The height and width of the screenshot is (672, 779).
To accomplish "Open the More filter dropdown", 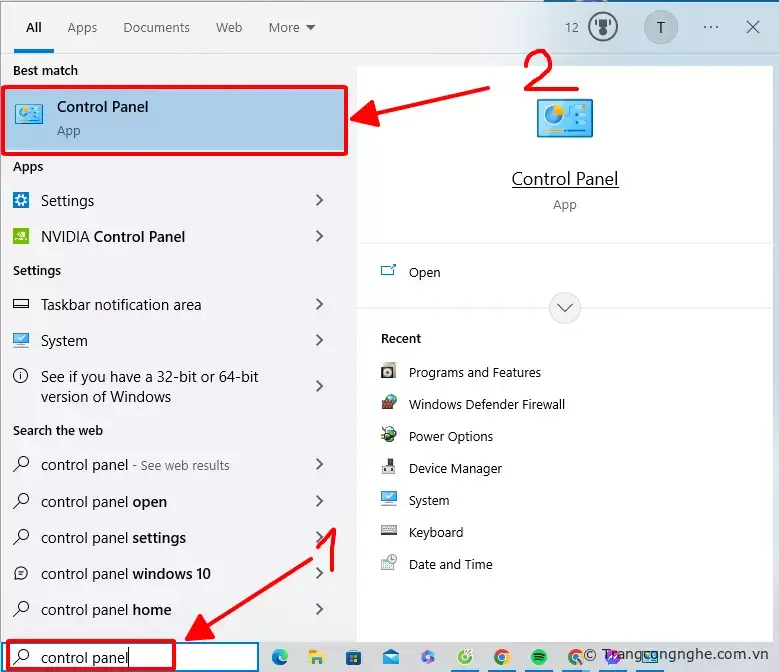I will [x=291, y=28].
